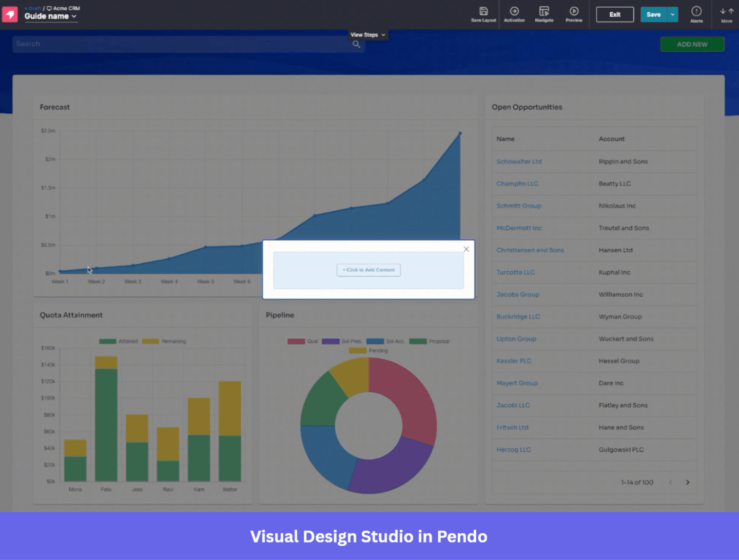
Task: Click the Click to Add Content button
Action: click(x=368, y=270)
